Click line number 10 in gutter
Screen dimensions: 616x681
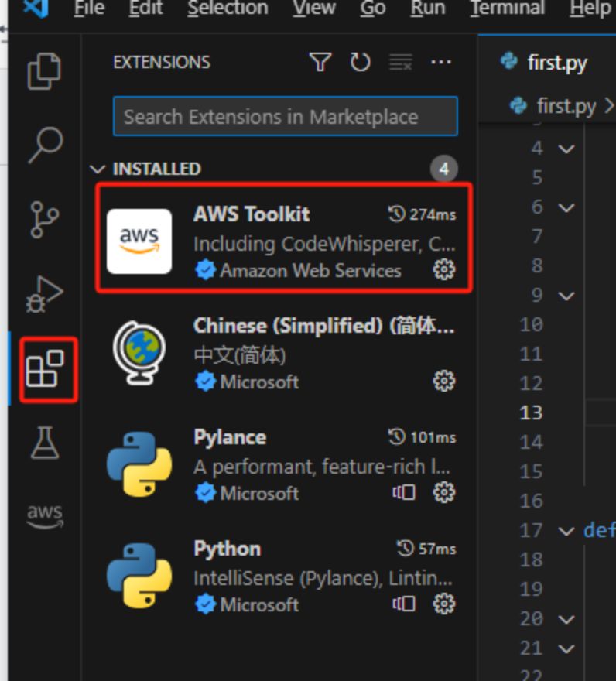531,324
